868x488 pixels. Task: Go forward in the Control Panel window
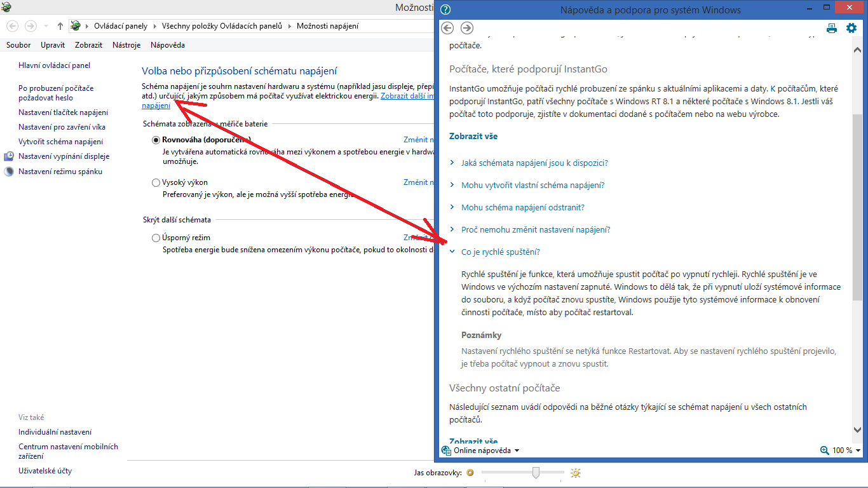tap(31, 26)
